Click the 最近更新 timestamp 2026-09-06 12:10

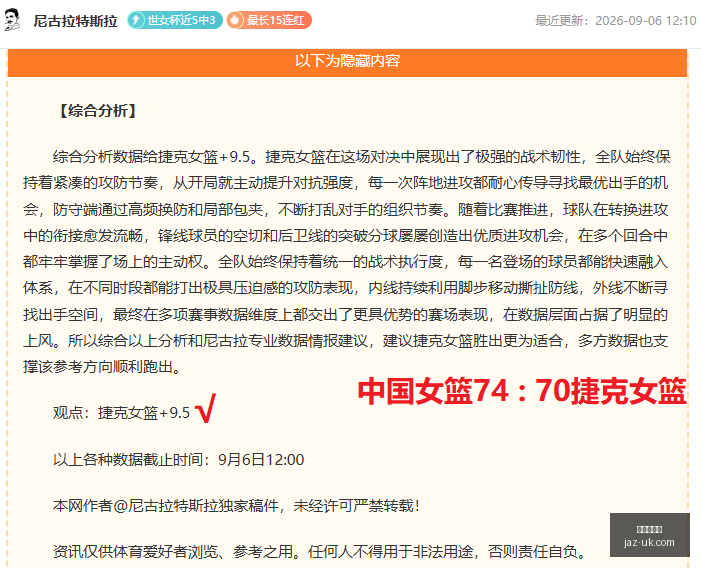616,21
